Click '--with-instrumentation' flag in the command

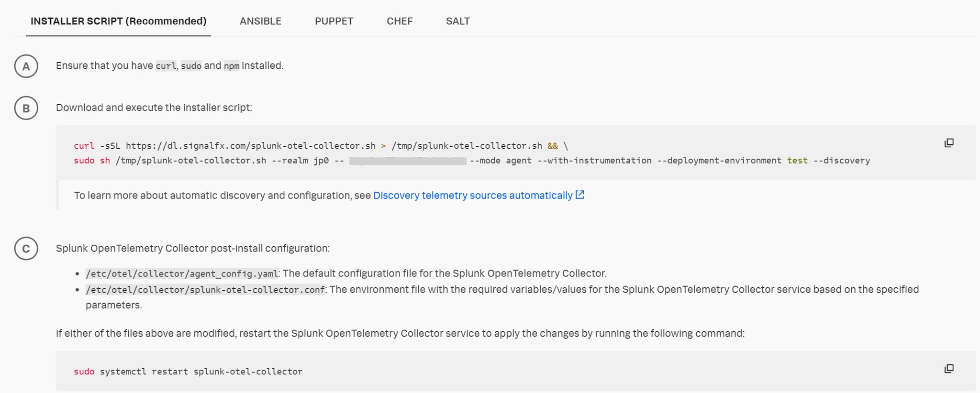click(594, 161)
